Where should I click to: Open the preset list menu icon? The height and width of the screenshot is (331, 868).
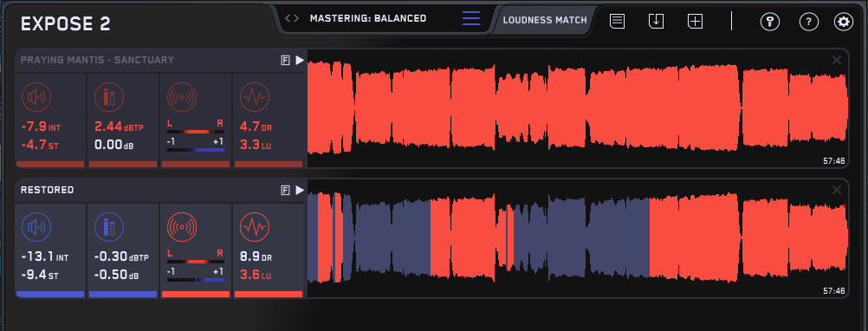(x=471, y=18)
